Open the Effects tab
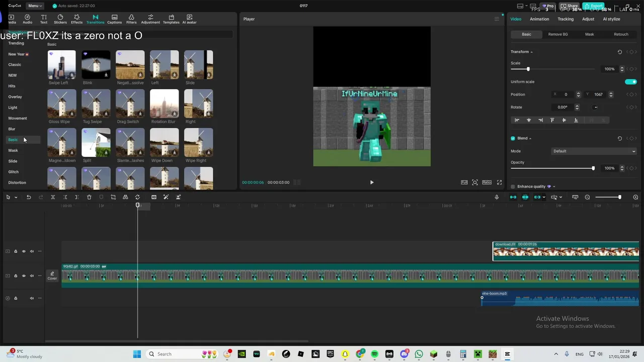Image resolution: width=644 pixels, height=362 pixels. tap(76, 19)
